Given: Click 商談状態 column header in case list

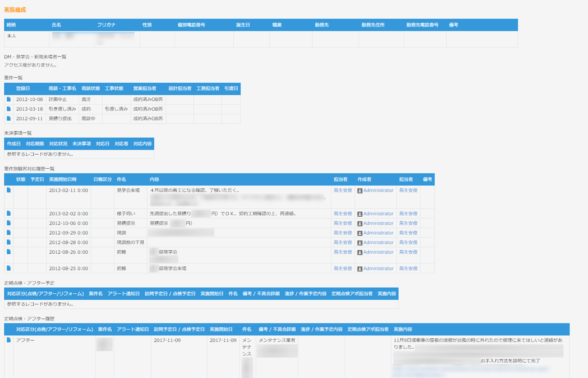Looking at the screenshot, I should click(x=90, y=88).
